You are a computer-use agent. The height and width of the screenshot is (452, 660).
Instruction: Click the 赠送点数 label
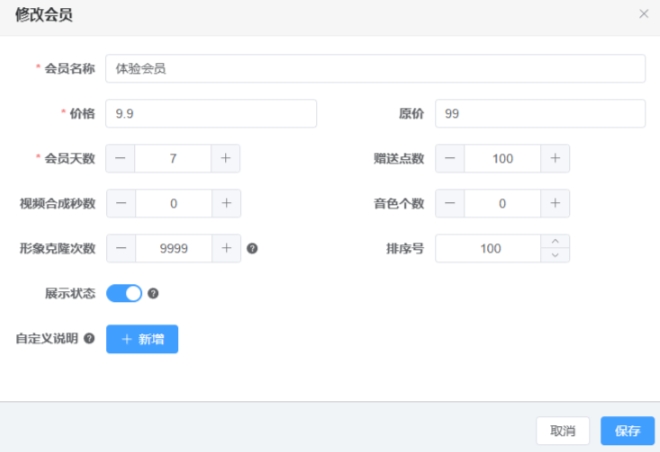(x=399, y=159)
